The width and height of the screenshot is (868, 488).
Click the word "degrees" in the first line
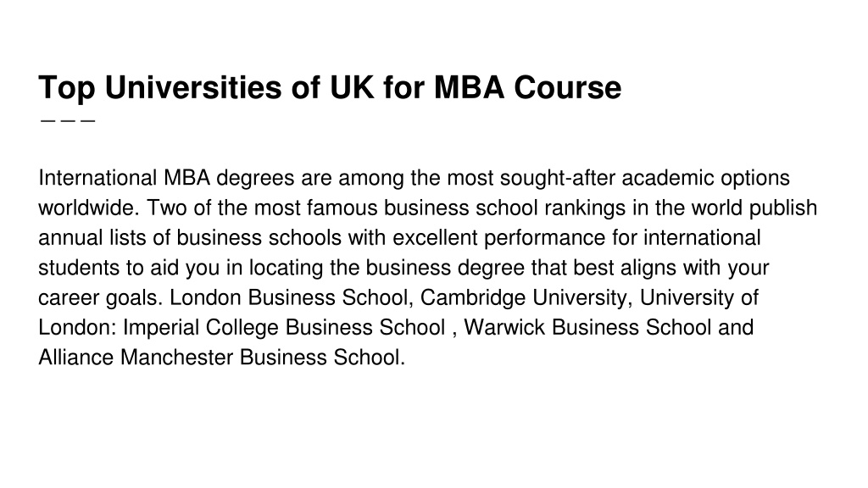[255, 178]
